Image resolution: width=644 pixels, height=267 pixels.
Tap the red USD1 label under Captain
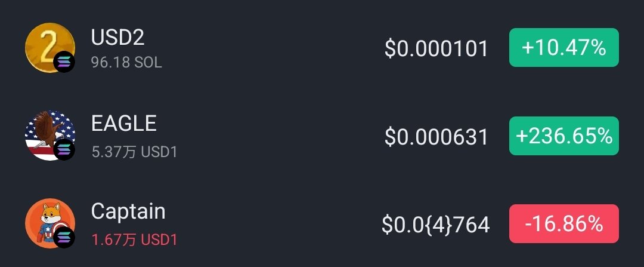(x=159, y=240)
